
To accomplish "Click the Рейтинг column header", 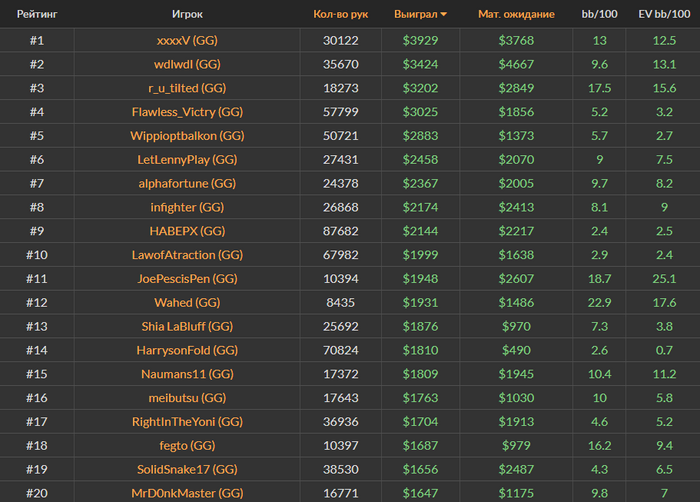I will coord(36,15).
